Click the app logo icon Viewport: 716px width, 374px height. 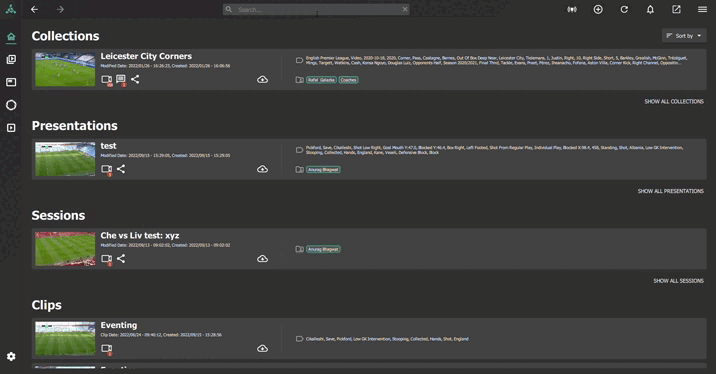click(x=11, y=9)
